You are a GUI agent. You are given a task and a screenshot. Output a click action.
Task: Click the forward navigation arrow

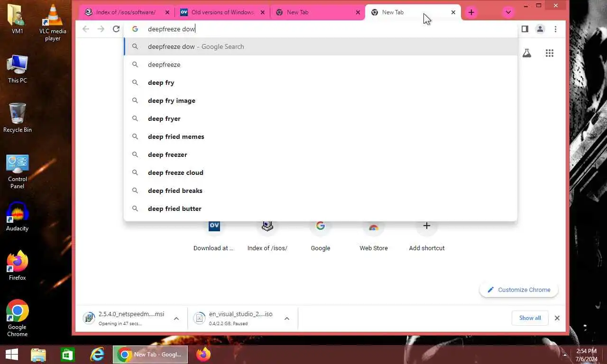pyautogui.click(x=101, y=29)
